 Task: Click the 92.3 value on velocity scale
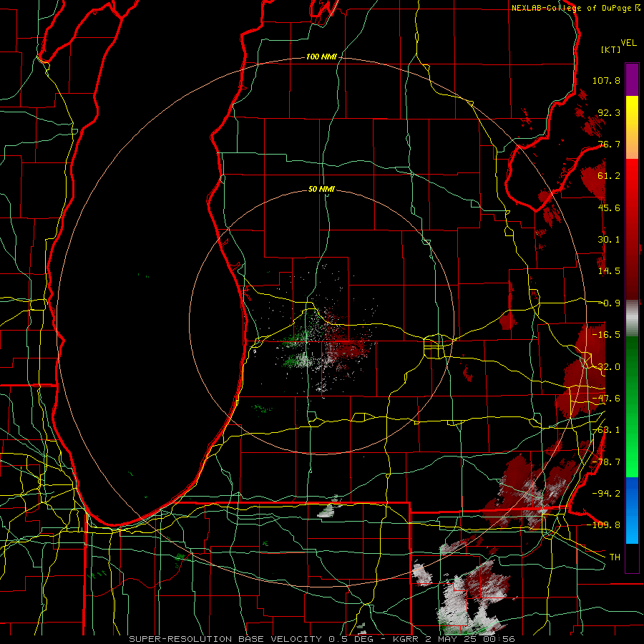click(609, 112)
